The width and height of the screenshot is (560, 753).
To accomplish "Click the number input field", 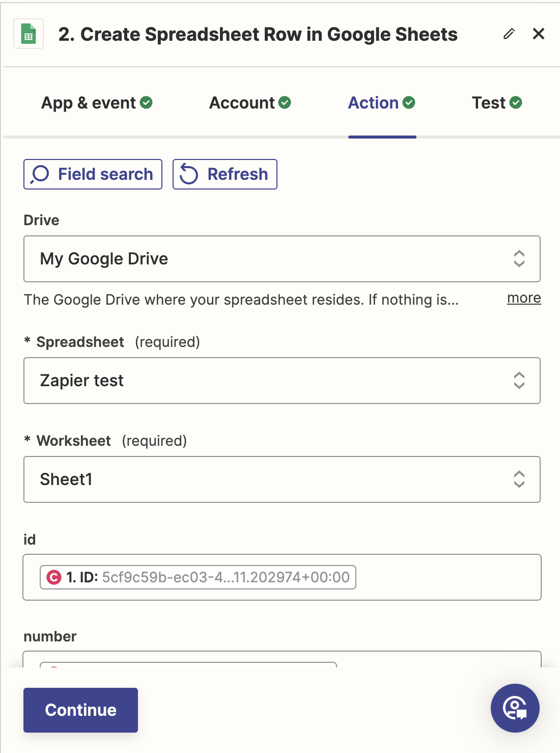I will pos(438,659).
